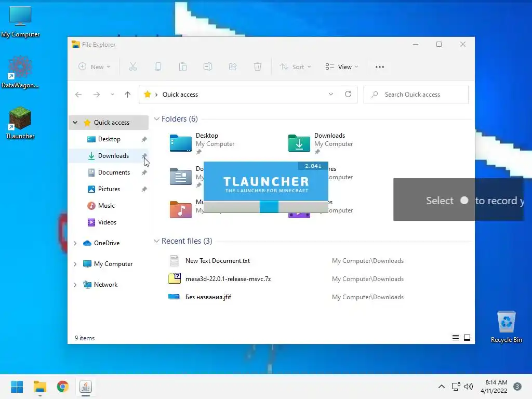Select the Downloads folder tile

(322, 143)
